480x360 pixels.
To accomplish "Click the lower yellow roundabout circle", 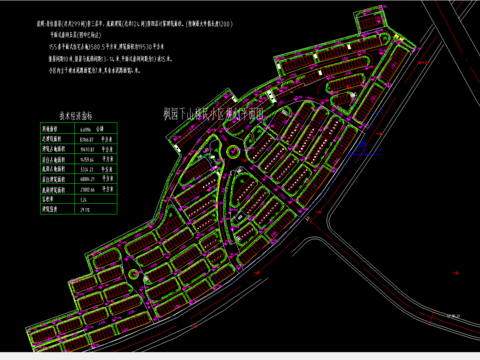I will point(133,274).
